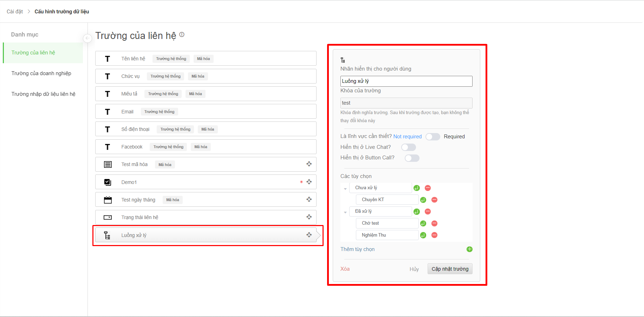
Task: Enable Hiển thị ở Live Chat switch
Action: click(408, 147)
